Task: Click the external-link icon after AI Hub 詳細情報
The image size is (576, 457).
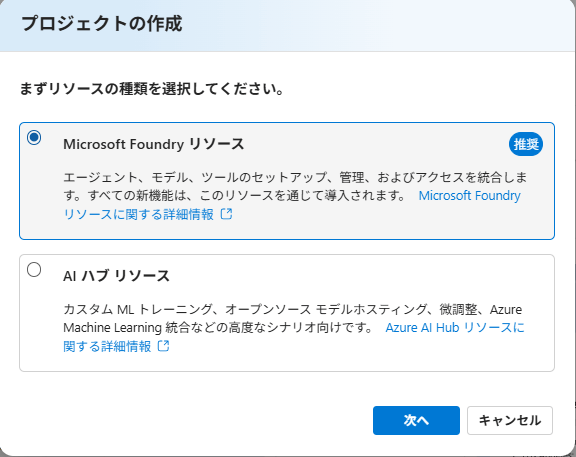Action: click(x=163, y=346)
